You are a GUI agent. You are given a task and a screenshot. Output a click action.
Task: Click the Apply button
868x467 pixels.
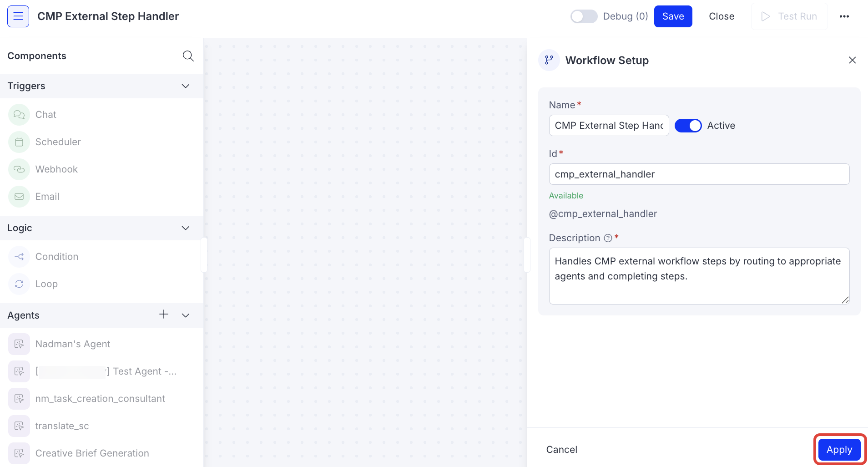click(839, 449)
